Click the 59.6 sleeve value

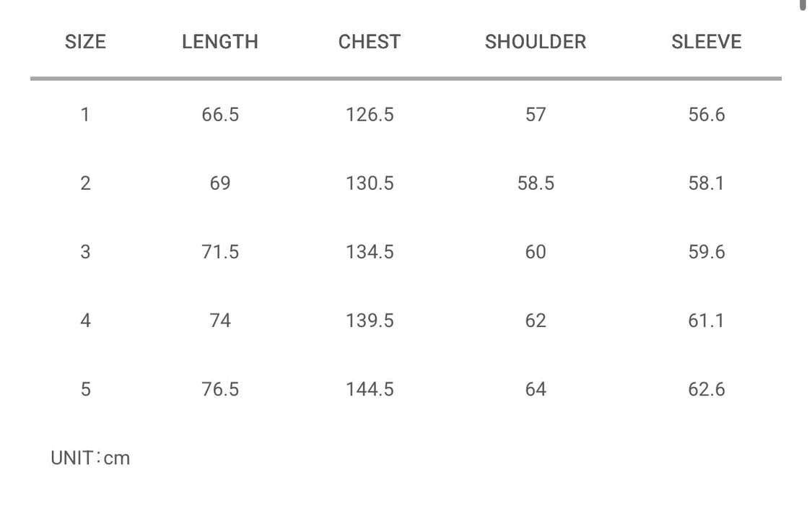(706, 252)
